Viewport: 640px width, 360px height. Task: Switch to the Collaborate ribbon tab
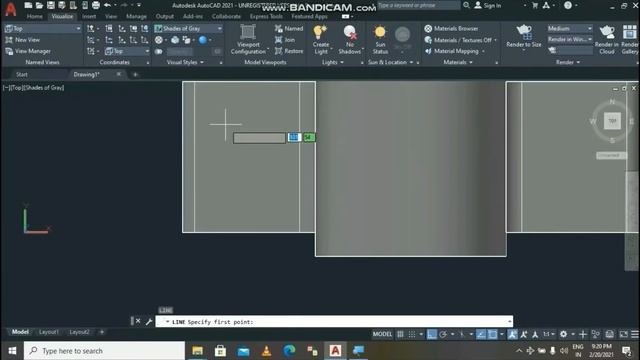point(226,17)
